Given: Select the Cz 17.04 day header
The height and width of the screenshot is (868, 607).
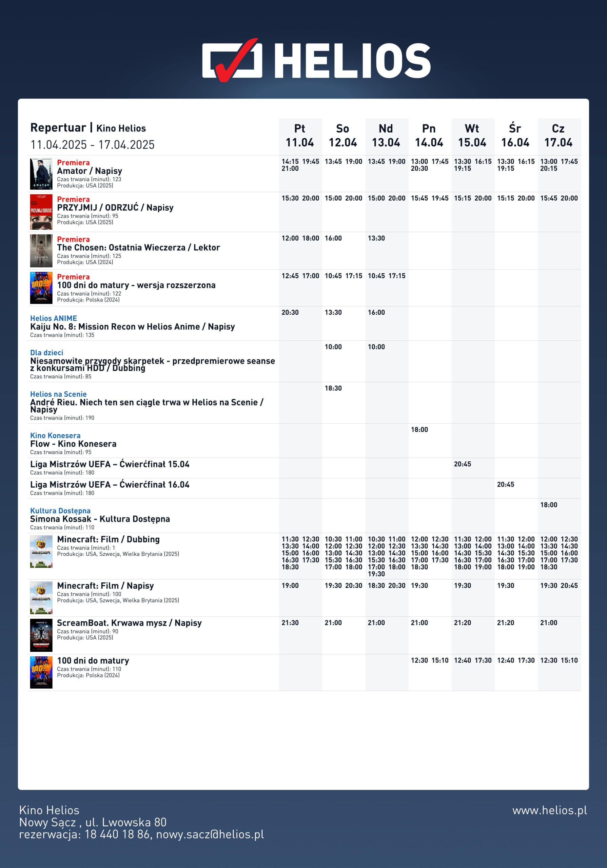Looking at the screenshot, I should tap(558, 136).
